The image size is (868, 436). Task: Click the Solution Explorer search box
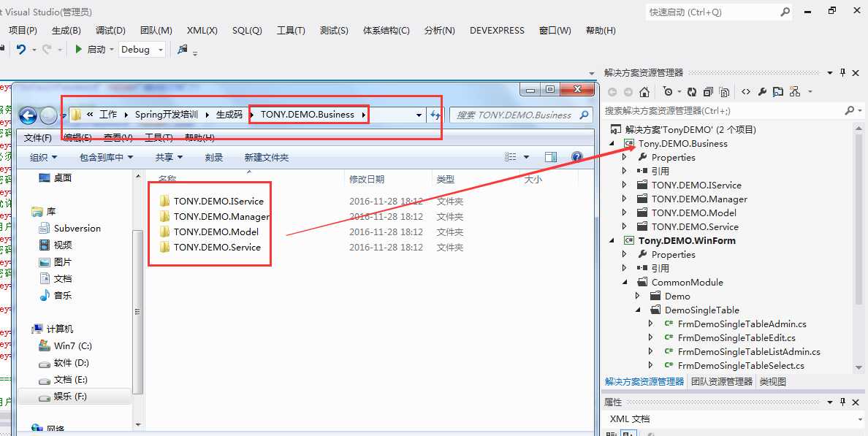723,111
